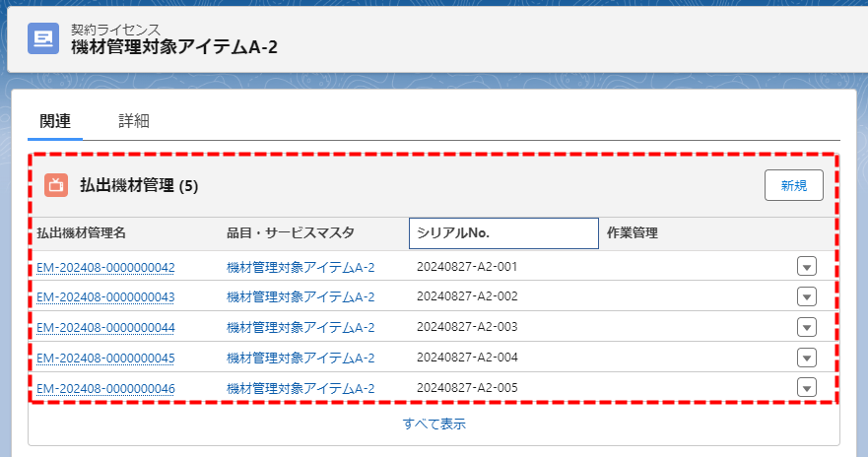The height and width of the screenshot is (457, 868).
Task: Show row actions menu for EM-202408-0000000045
Action: (807, 358)
